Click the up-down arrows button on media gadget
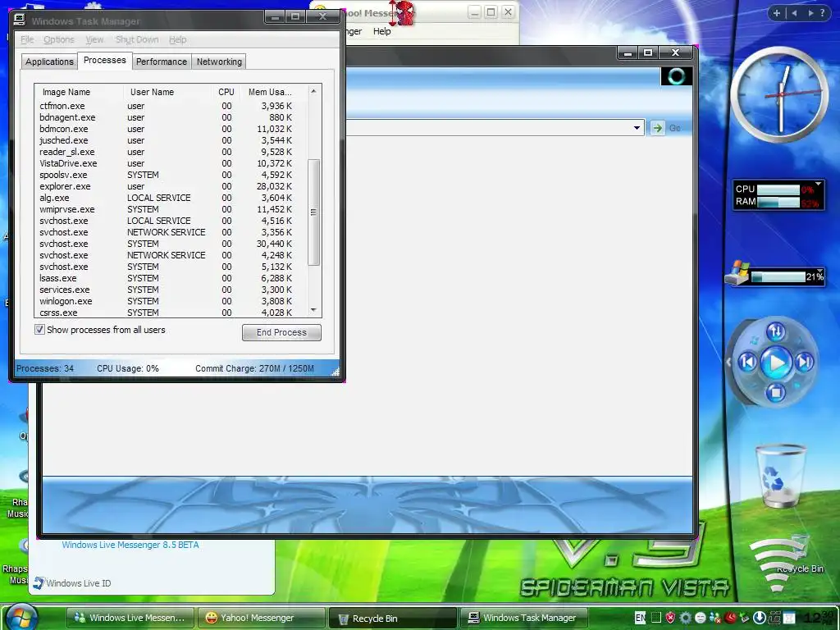Viewport: 840px width, 630px height. click(x=776, y=332)
